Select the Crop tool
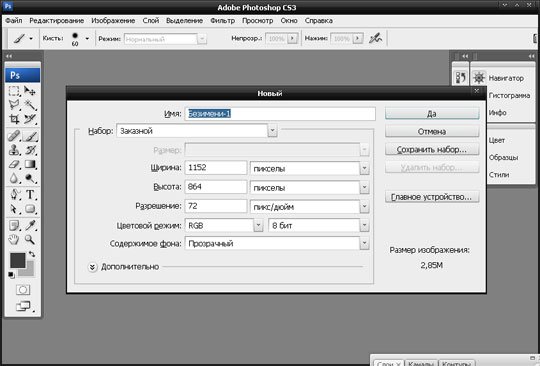The image size is (540, 366). 14,119
